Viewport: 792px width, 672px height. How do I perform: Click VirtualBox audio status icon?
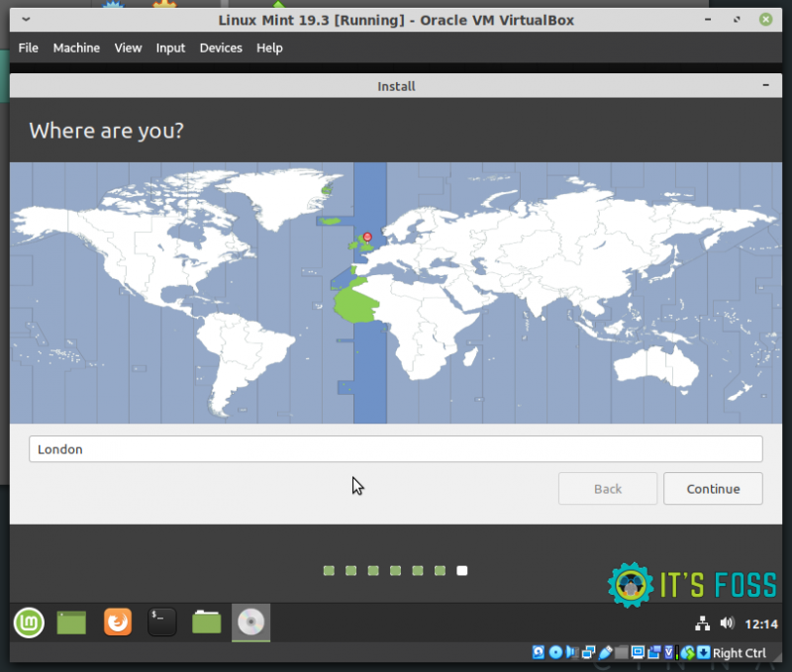coord(572,652)
